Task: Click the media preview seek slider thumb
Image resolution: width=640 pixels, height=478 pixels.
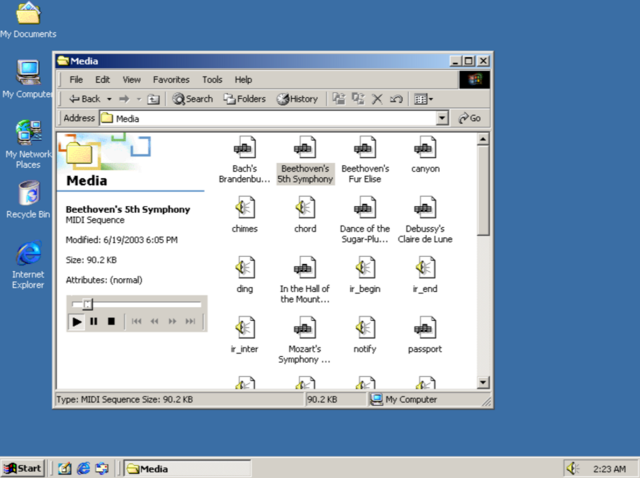Action: (88, 304)
